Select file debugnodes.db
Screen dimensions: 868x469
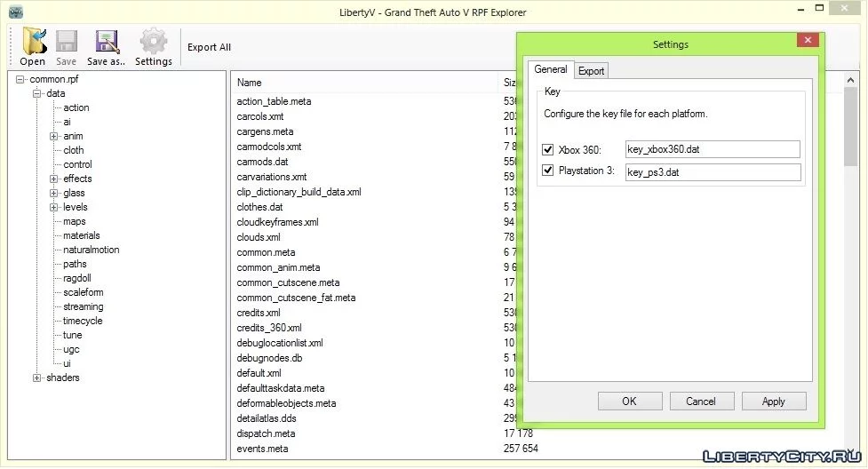[269, 358]
